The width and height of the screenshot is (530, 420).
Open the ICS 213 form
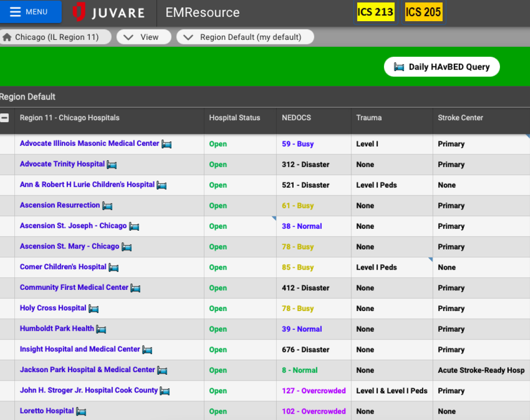375,12
